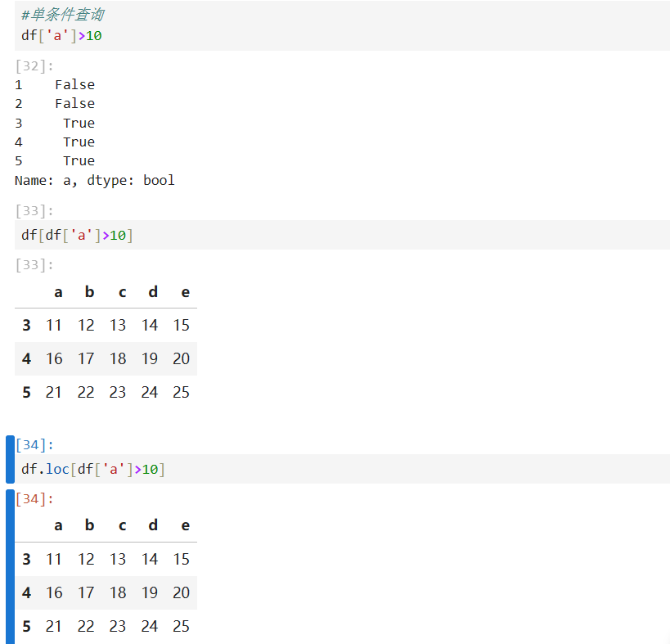Focus the code cell df.loc[df['a']>10]
Screen dimensions: 670x644
coord(342,469)
